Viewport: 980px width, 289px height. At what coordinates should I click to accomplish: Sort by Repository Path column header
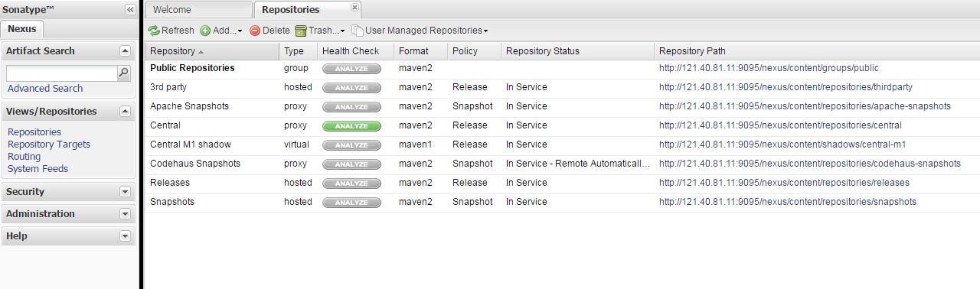click(817, 51)
